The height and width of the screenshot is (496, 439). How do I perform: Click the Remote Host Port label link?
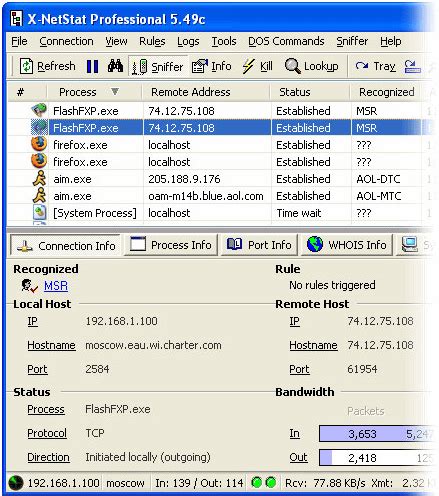(299, 369)
